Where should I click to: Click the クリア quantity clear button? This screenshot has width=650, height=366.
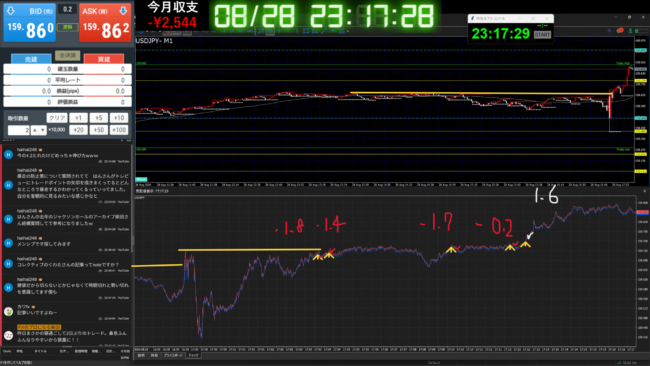click(57, 118)
